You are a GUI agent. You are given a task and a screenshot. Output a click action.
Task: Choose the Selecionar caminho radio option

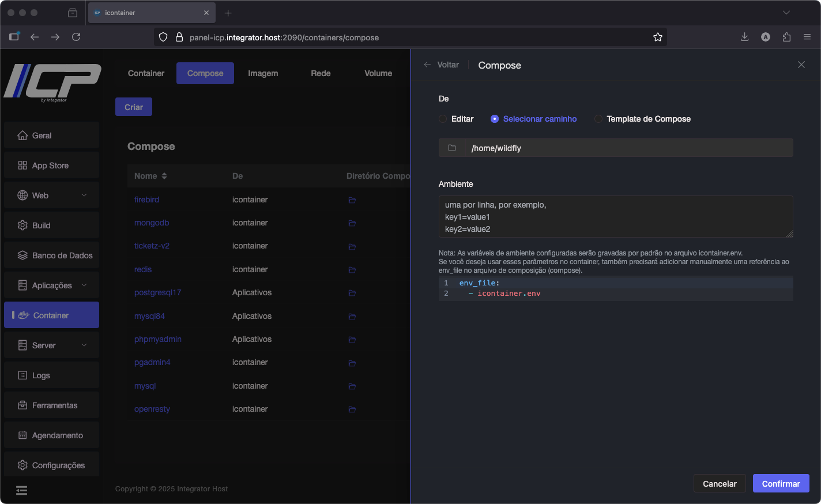[495, 119]
